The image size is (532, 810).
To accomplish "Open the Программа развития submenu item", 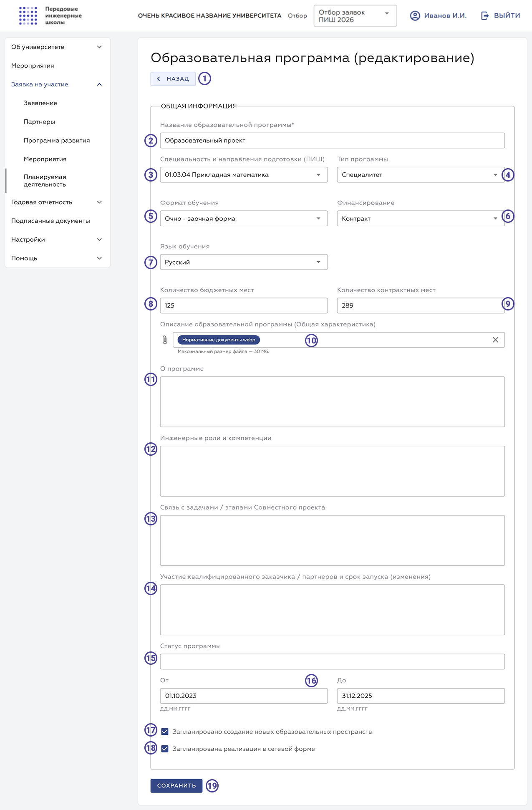I will coord(57,141).
